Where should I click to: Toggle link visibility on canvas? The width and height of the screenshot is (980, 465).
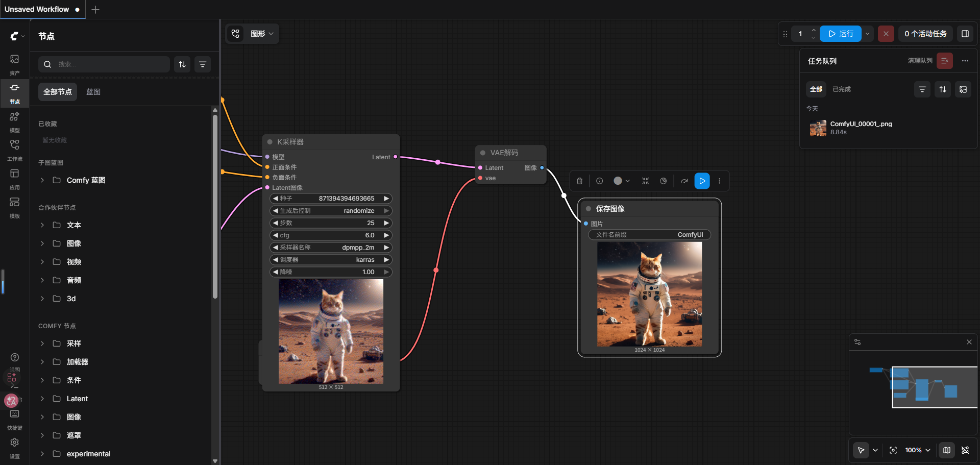[x=965, y=450]
